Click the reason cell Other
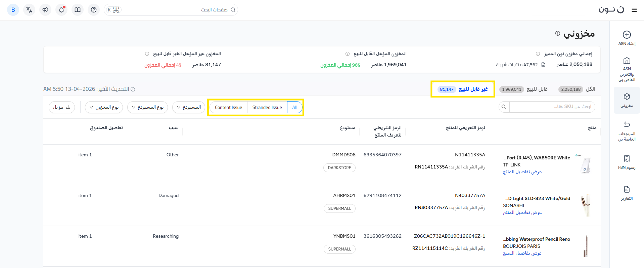The width and height of the screenshot is (644, 268). point(173,155)
